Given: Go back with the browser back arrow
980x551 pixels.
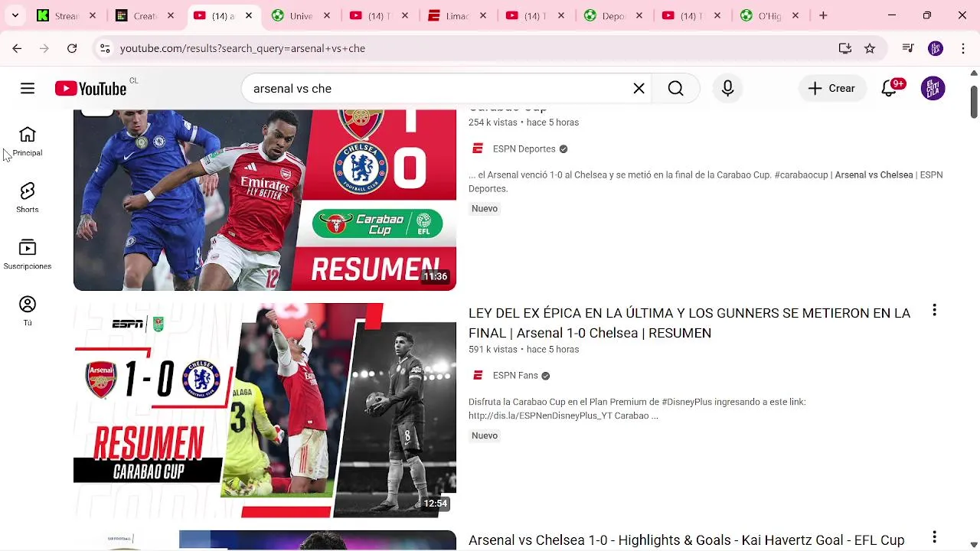Looking at the screenshot, I should (17, 48).
